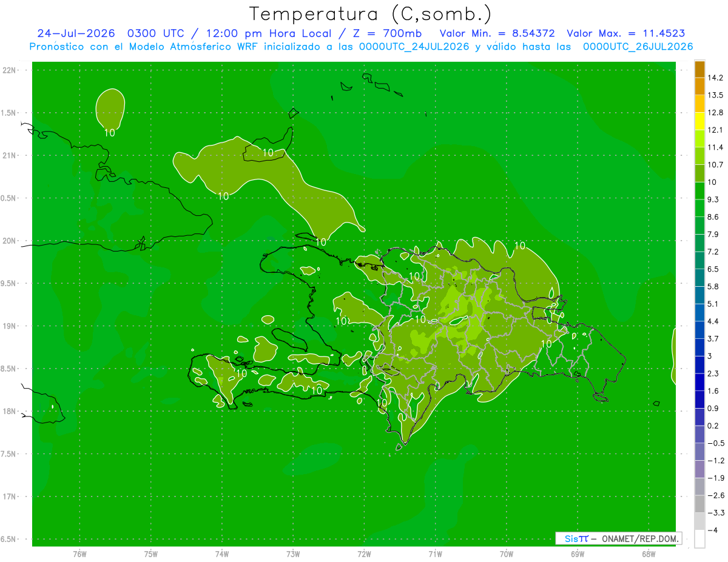Screen dimensions: 728x562
Task: Click the "75W" longitude label
Action: point(151,554)
